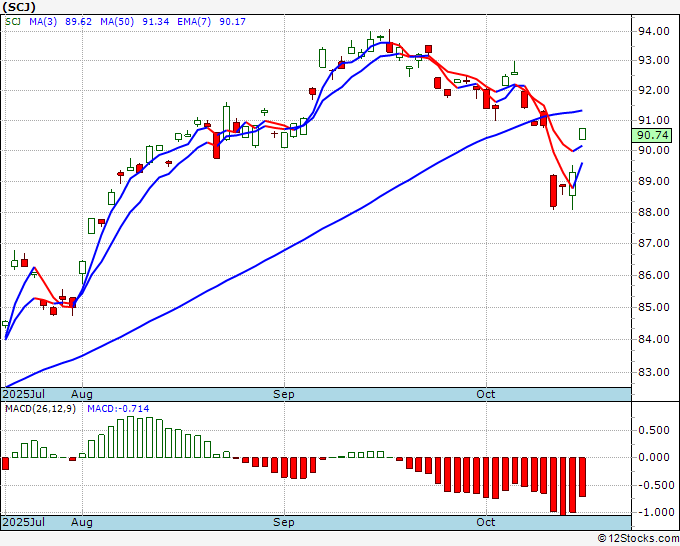
Task: Click the 83.00 price axis label
Action: (x=653, y=372)
